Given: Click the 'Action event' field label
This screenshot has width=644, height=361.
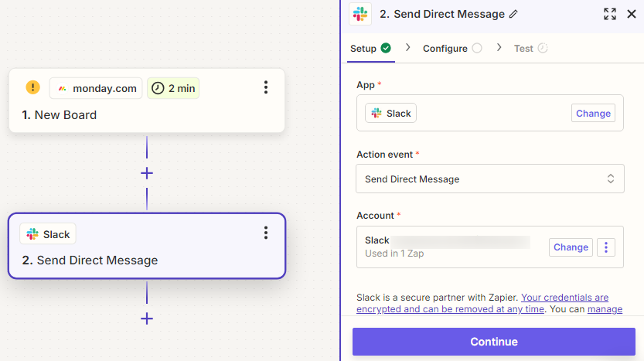Looking at the screenshot, I should pos(384,155).
